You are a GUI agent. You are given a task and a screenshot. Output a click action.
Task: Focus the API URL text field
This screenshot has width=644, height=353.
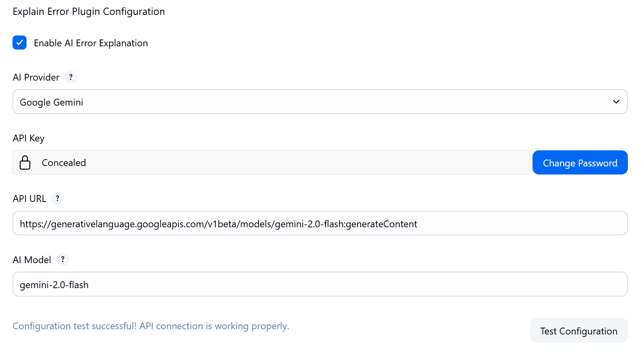pyautogui.click(x=320, y=224)
